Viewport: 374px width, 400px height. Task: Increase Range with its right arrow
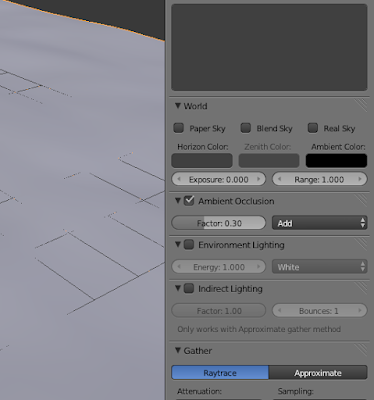[x=360, y=179]
